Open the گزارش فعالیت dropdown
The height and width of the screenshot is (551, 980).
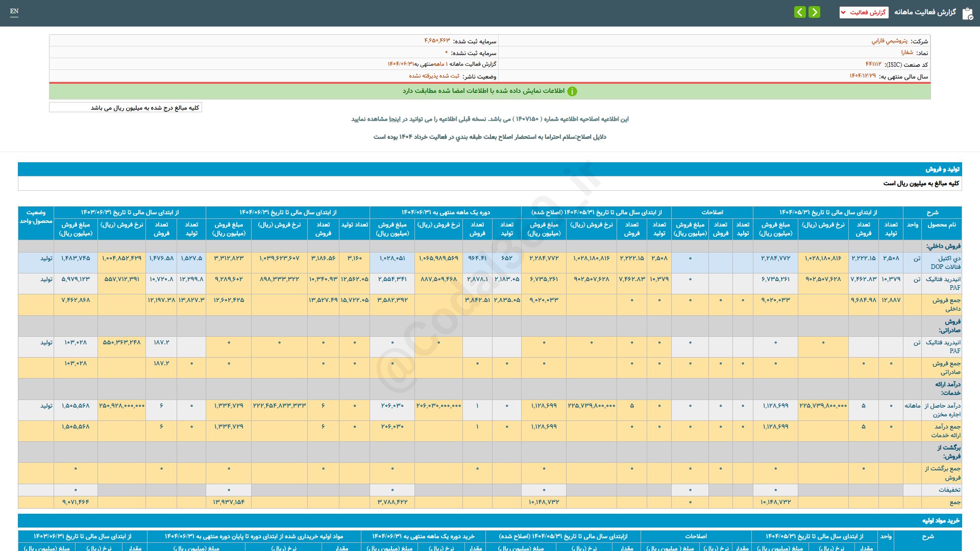tap(864, 12)
